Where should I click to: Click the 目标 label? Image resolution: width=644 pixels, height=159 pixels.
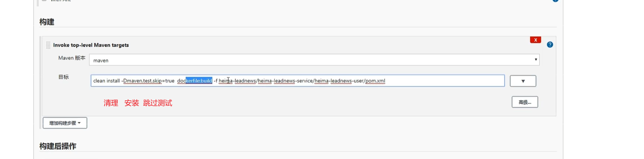click(63, 77)
